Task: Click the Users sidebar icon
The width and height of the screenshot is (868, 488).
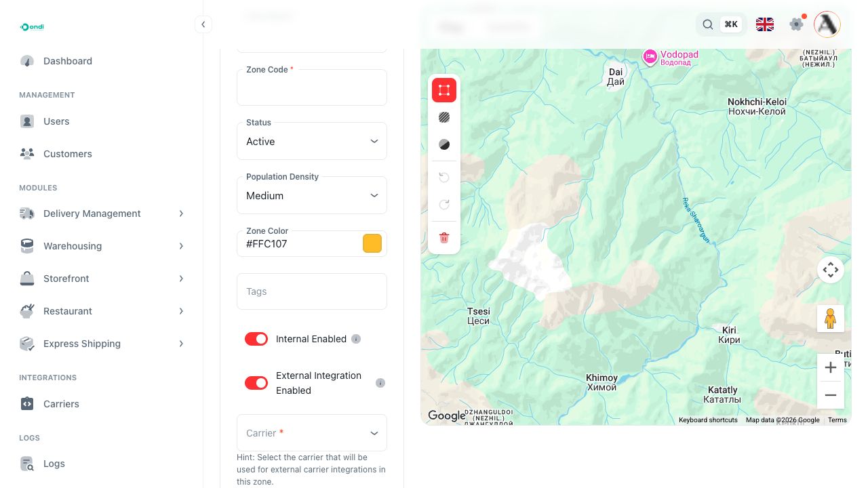Action: coord(27,121)
